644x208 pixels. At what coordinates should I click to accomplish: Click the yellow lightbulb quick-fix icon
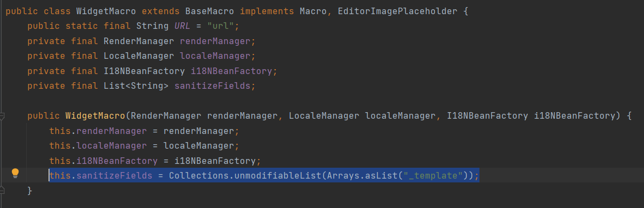(x=15, y=173)
